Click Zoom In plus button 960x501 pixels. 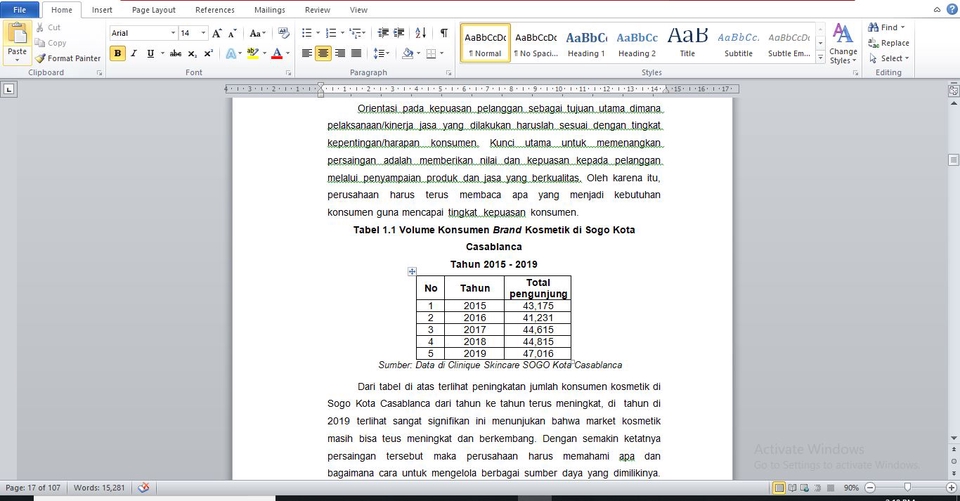[951, 488]
